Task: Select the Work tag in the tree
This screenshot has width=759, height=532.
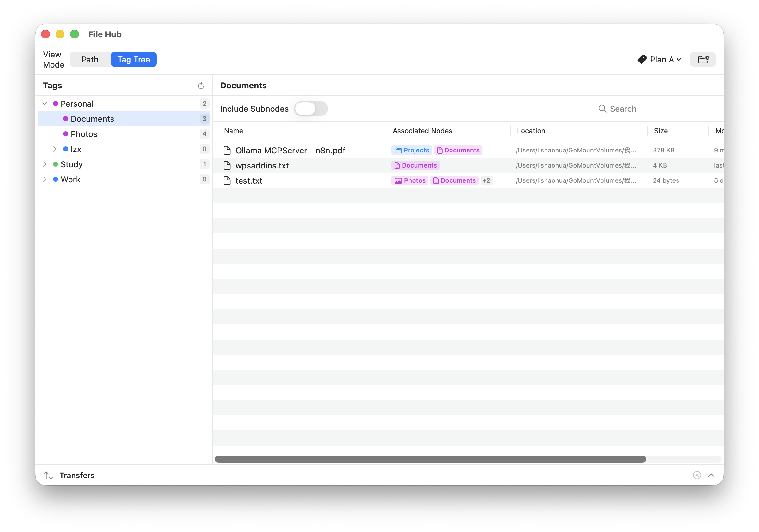Action: 124,180
